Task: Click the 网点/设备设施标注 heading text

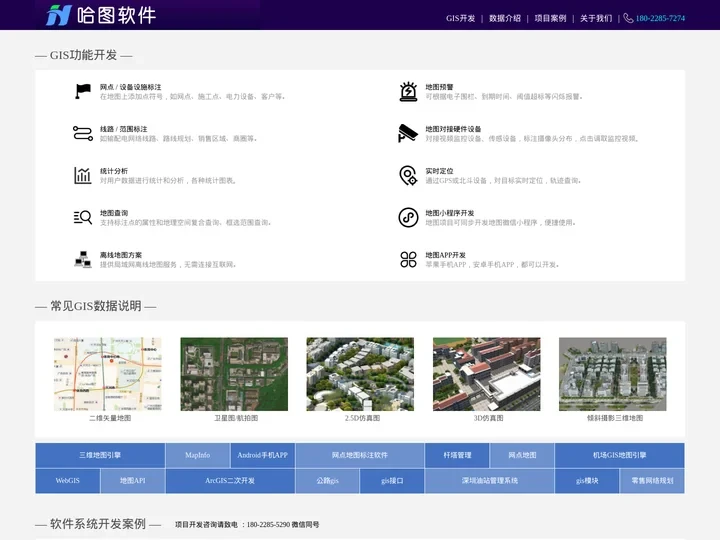Action: (130, 87)
